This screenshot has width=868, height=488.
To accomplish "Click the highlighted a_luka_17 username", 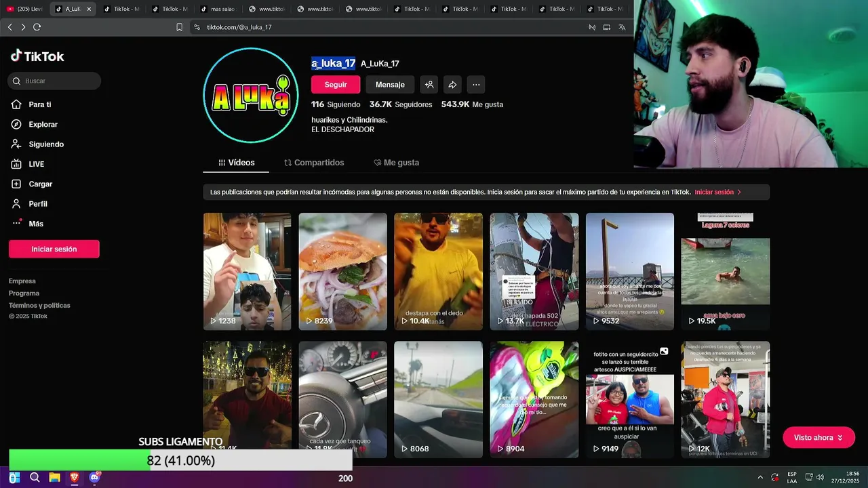I will point(333,63).
